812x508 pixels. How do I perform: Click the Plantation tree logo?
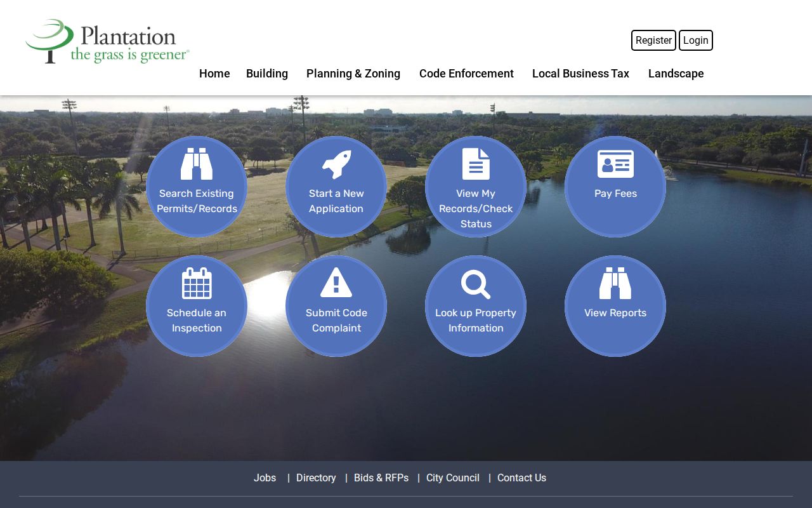click(108, 41)
